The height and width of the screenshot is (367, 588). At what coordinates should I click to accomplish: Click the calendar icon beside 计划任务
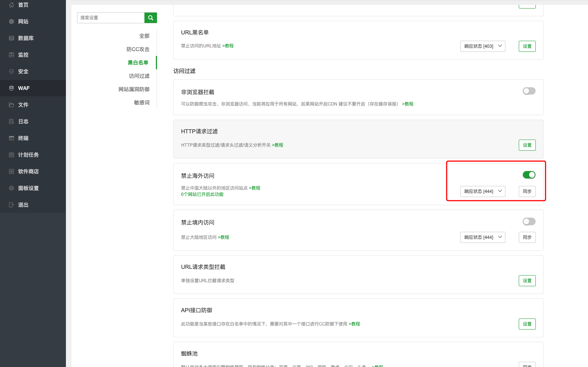tap(11, 155)
